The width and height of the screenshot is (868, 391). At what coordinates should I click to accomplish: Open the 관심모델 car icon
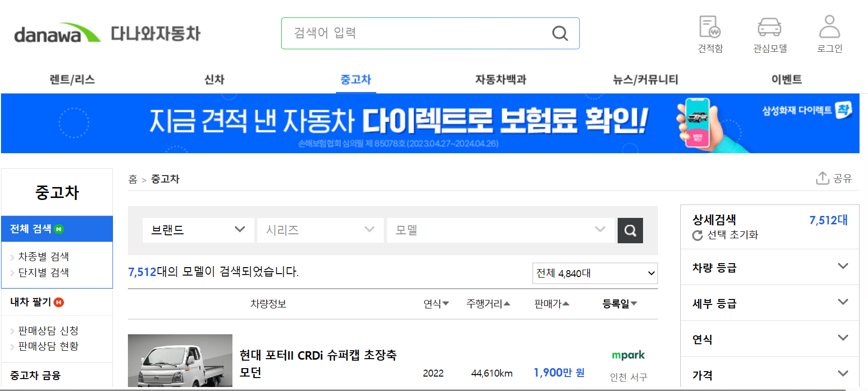pos(769,27)
